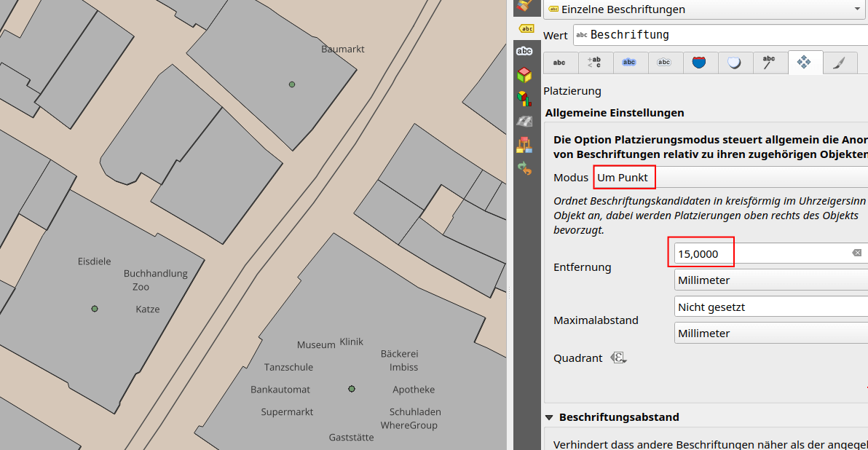Open the Diagrams sidebar icon
868x450 pixels.
524,98
